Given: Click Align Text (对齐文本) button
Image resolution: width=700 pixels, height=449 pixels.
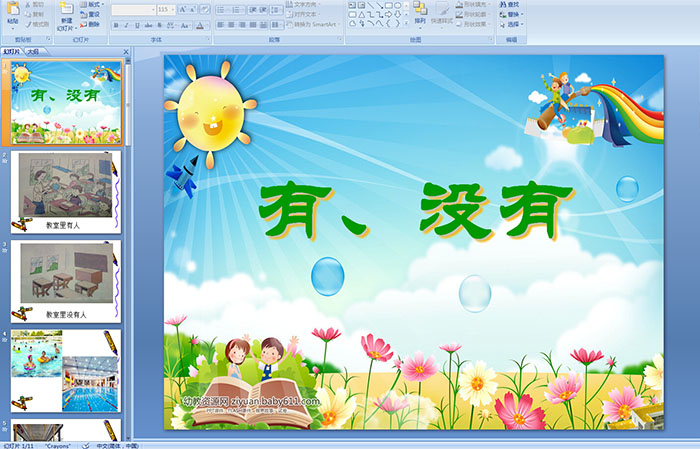Looking at the screenshot, I should [x=304, y=14].
